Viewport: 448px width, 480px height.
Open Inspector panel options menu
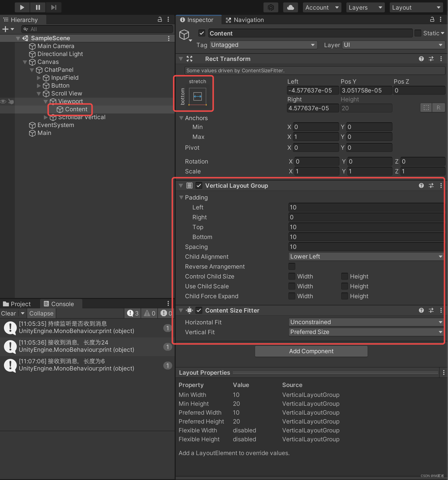[441, 19]
